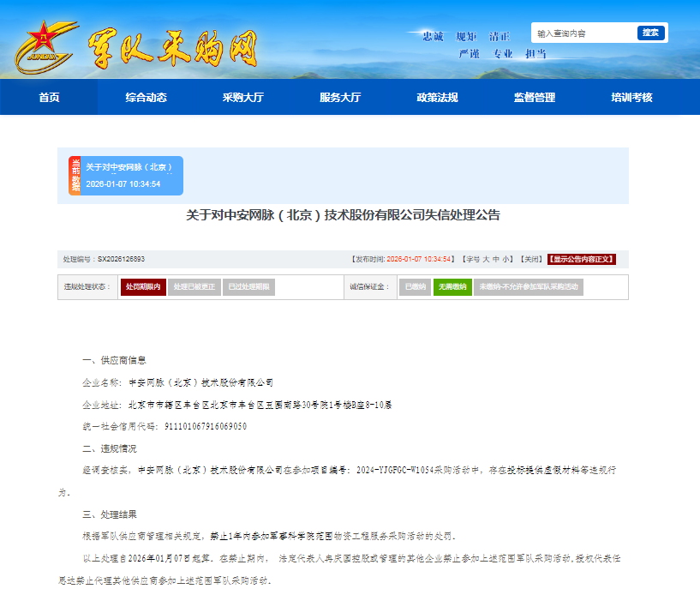Click the 关闭 close link
The height and width of the screenshot is (589, 700).
(531, 259)
